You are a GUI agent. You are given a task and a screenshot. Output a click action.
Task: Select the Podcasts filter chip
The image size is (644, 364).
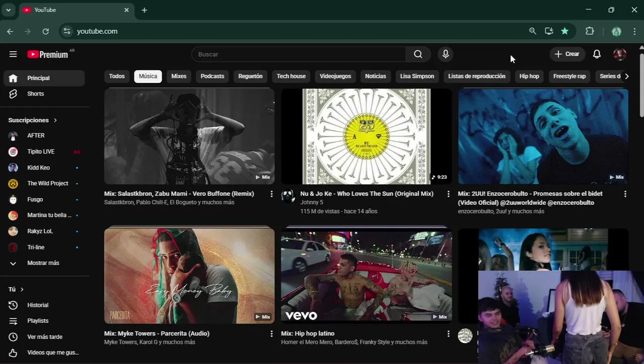212,76
